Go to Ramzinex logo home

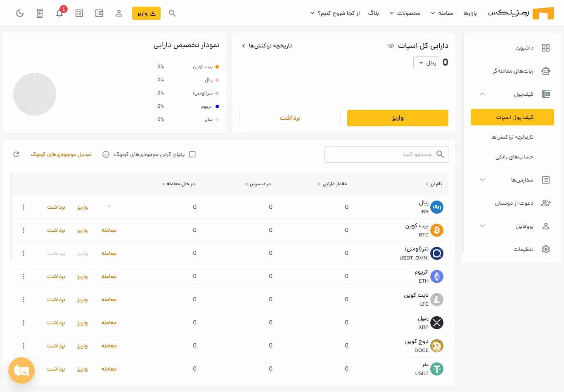tap(521, 13)
